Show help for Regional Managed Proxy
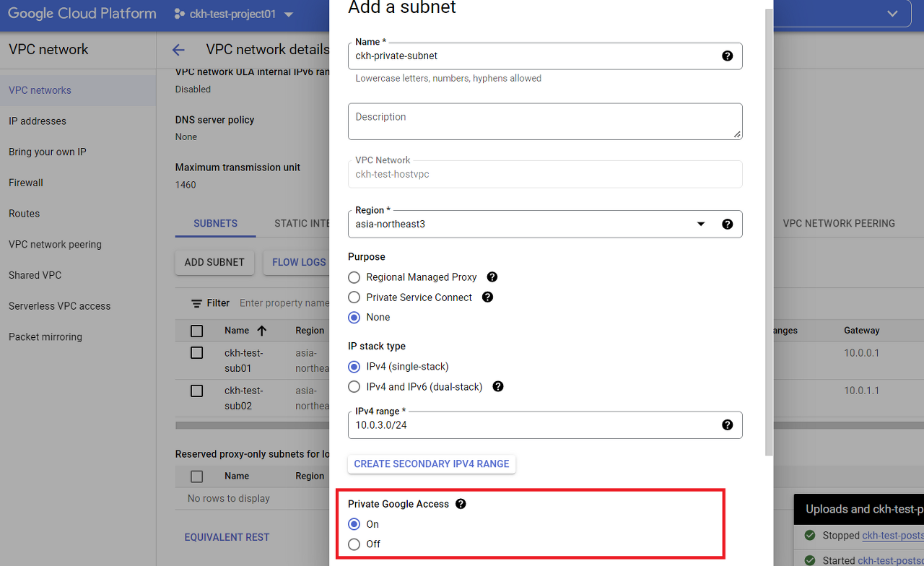924x566 pixels. coord(492,277)
